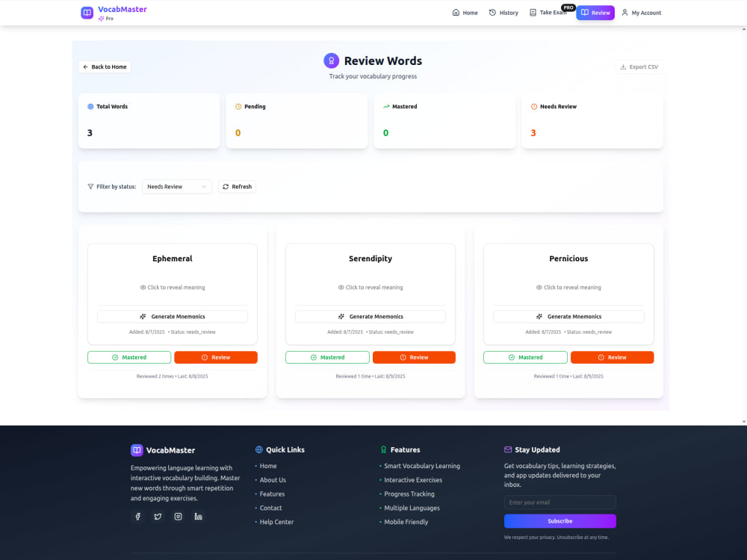The width and height of the screenshot is (747, 560).
Task: Open the LinkedIn social link in footer
Action: click(198, 516)
